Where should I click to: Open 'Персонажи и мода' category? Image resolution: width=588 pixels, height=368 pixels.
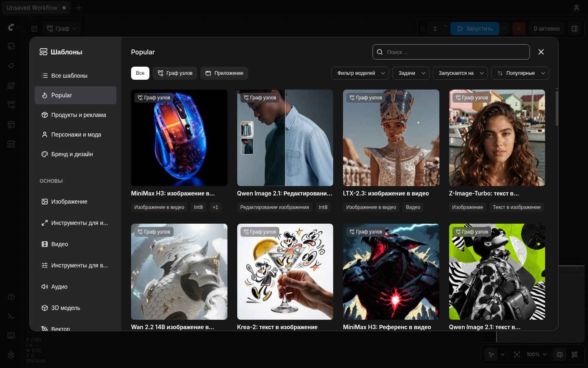pos(76,135)
